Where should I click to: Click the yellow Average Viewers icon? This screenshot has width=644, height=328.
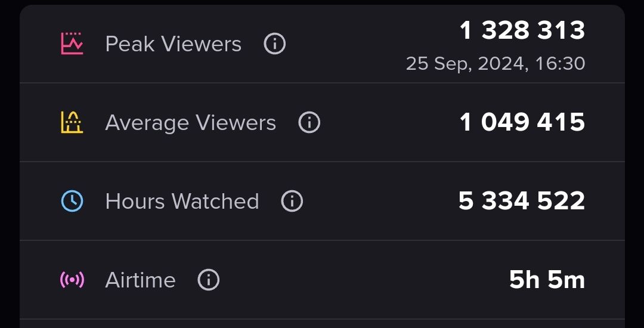tap(72, 122)
